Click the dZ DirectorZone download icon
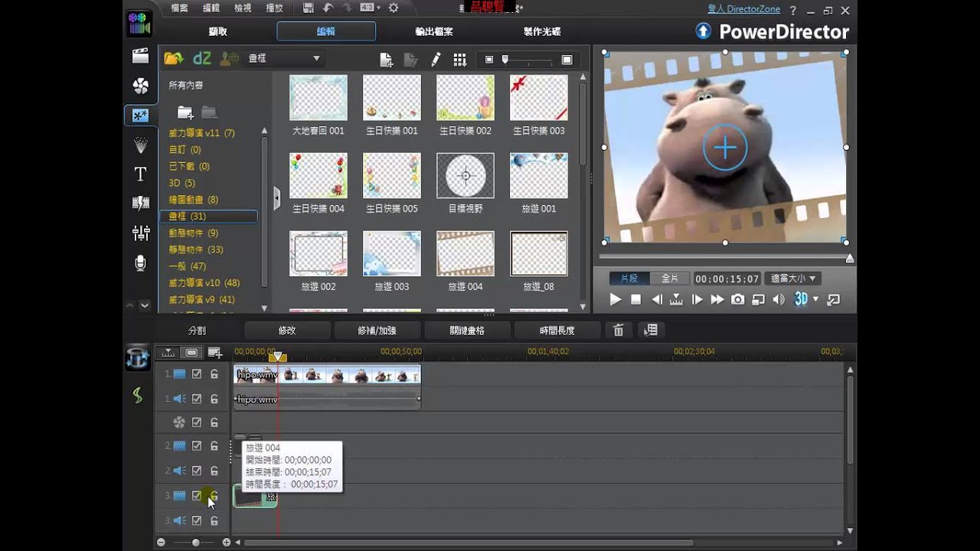Viewport: 980px width, 551px height. click(201, 58)
